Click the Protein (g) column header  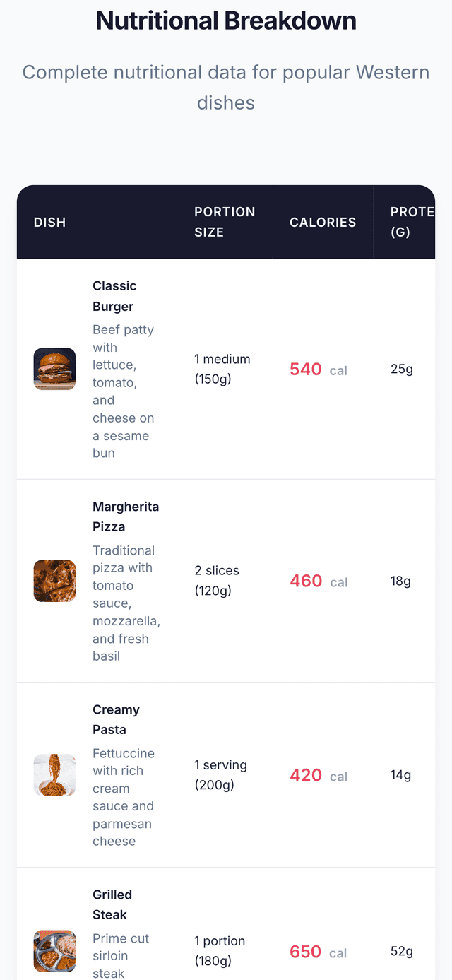coord(411,222)
